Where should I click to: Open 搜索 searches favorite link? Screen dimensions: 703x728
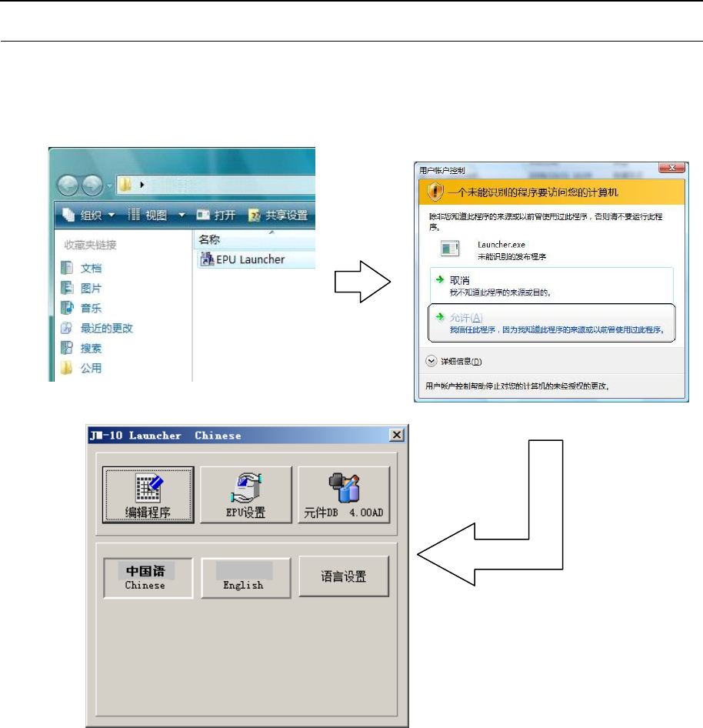click(x=91, y=348)
